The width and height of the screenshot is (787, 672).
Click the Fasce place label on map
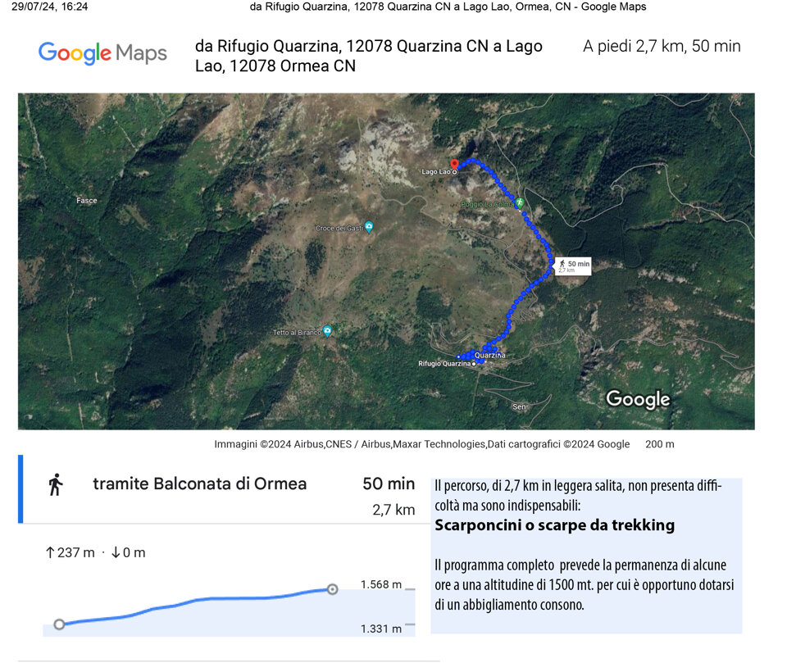click(x=86, y=201)
